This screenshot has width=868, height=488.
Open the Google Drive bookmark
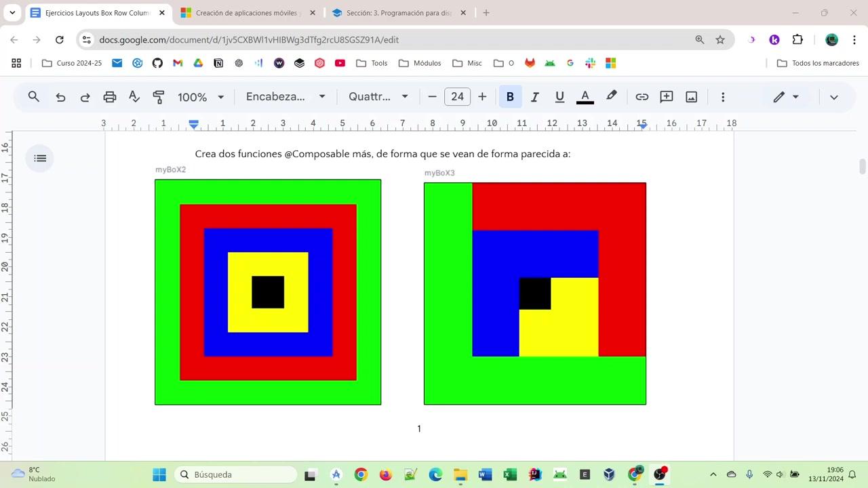[198, 63]
